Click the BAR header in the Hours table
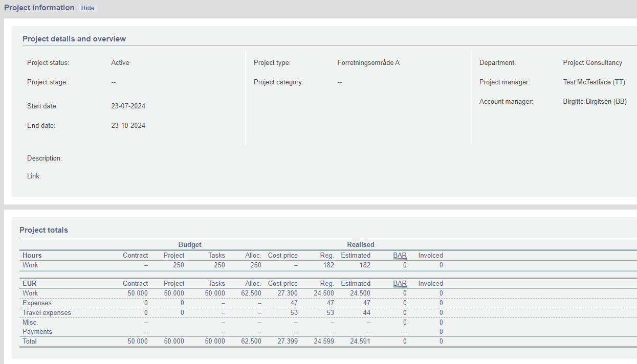The image size is (637, 364). pyautogui.click(x=400, y=255)
